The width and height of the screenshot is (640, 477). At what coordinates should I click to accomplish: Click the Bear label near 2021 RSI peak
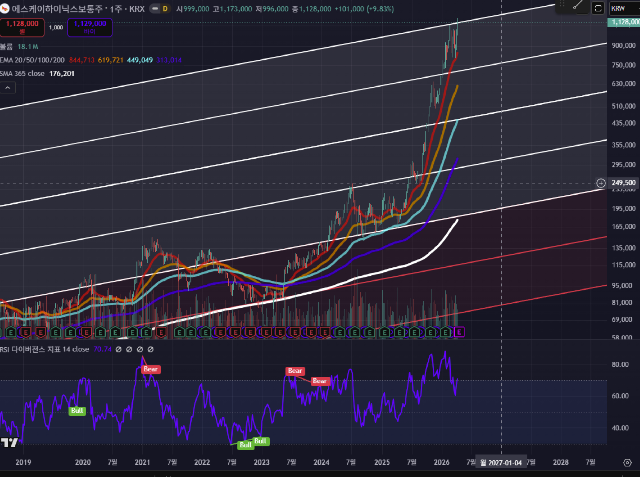tap(151, 369)
